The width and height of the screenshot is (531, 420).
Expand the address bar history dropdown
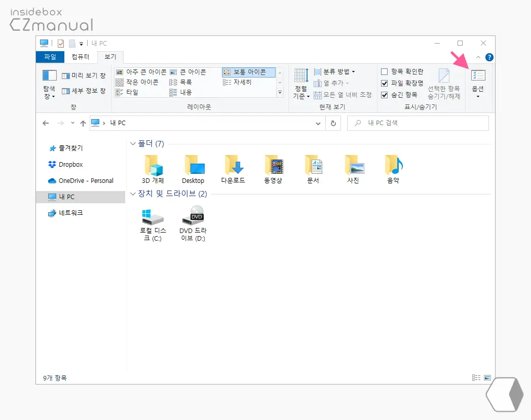tap(318, 123)
